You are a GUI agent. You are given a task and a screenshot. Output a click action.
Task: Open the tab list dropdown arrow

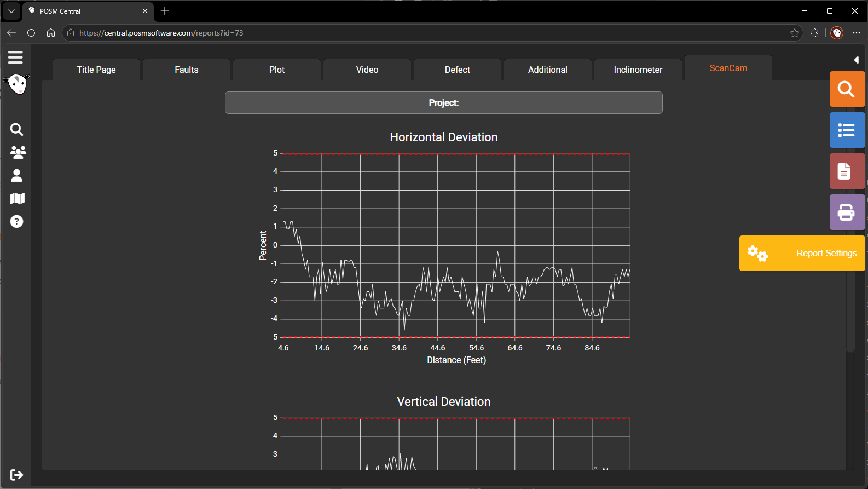pyautogui.click(x=11, y=11)
